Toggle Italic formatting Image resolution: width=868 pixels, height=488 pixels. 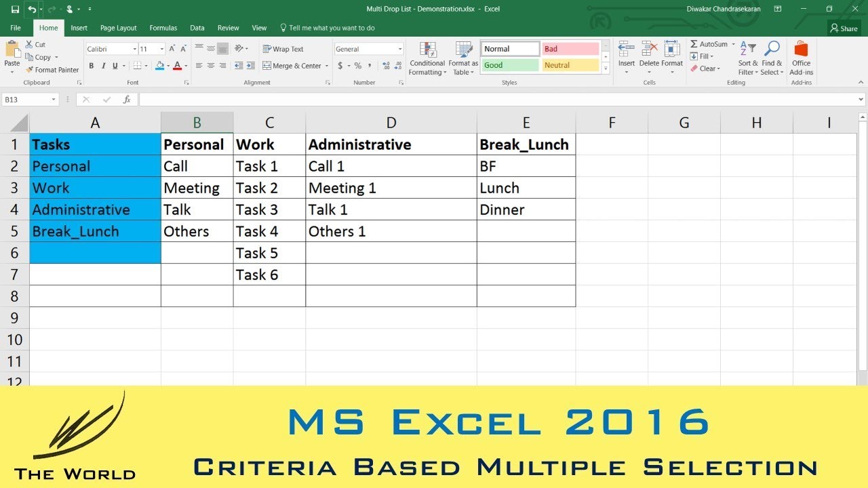pos(103,66)
